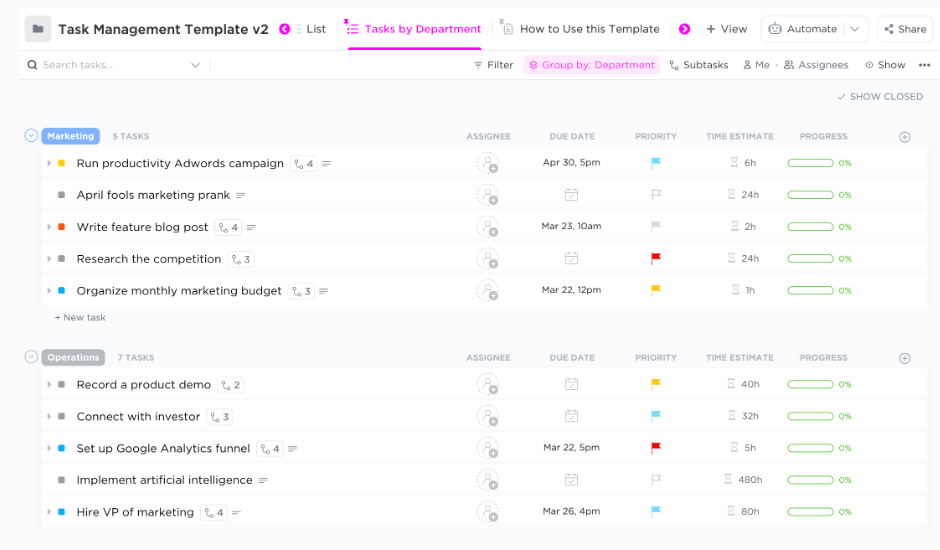Screen dimensions: 940x550
Task: Click the calendar due date icon for April fools marketing prank
Action: coord(571,195)
